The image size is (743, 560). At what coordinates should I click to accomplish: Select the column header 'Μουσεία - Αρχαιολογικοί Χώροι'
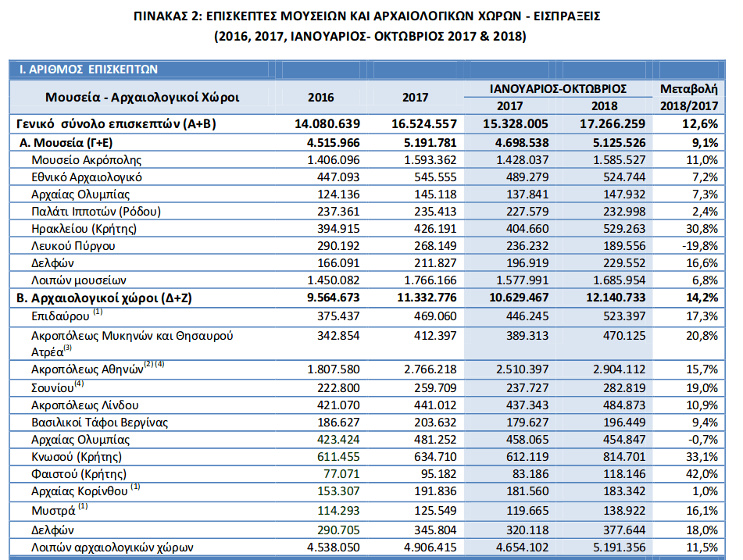[x=142, y=97]
